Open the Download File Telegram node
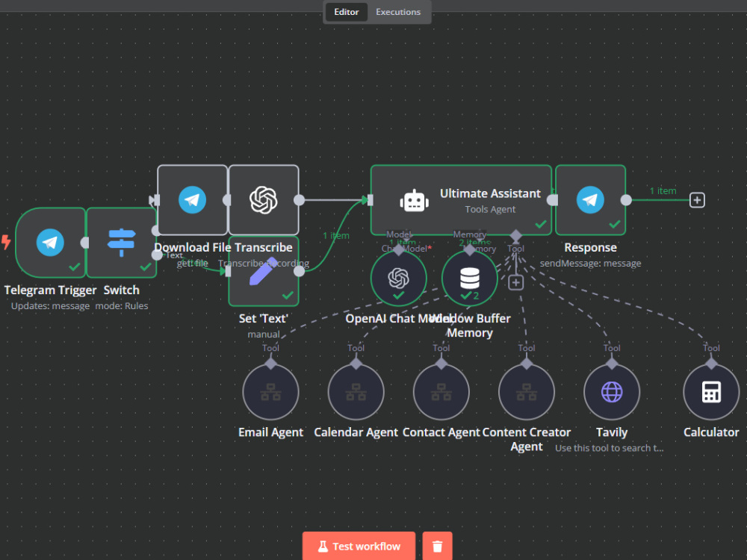The height and width of the screenshot is (560, 747). coord(193,200)
